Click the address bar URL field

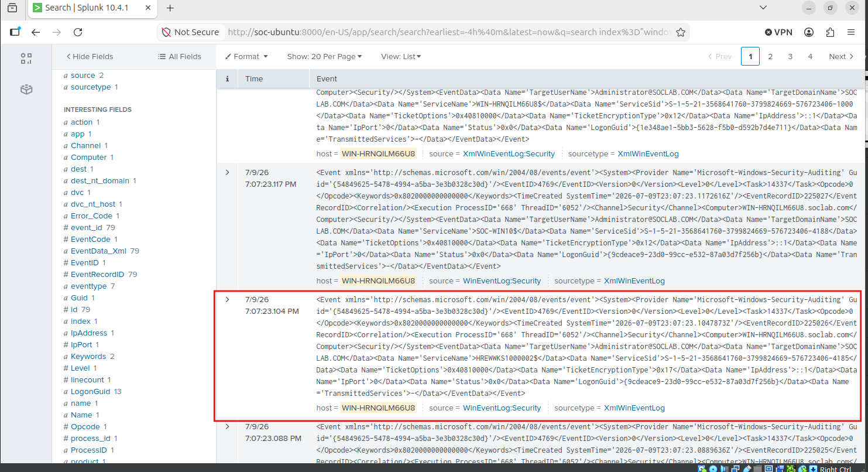pos(448,32)
